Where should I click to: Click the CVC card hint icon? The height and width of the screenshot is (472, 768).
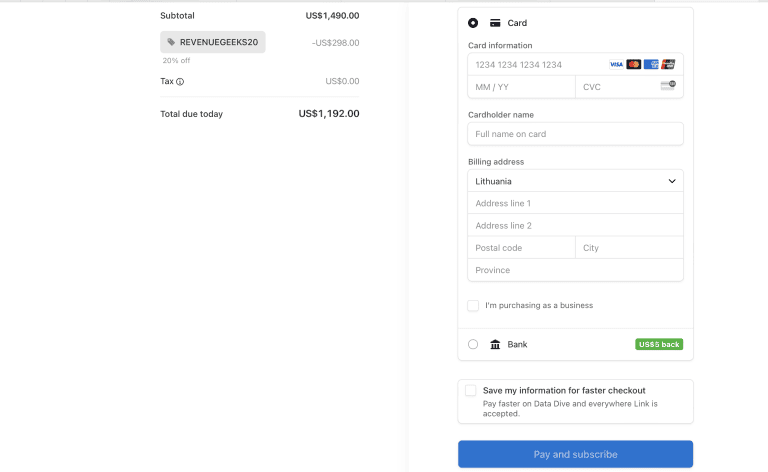(668, 86)
